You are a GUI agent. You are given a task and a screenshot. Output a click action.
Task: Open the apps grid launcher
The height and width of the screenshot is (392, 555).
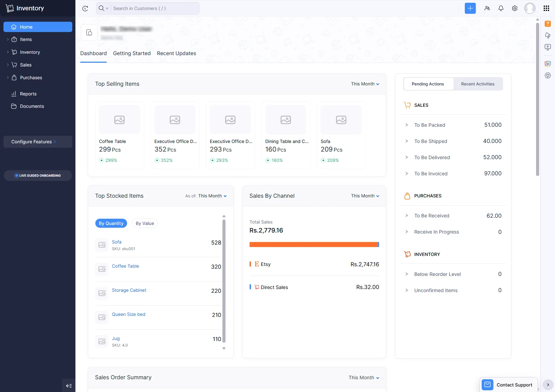[x=546, y=8]
